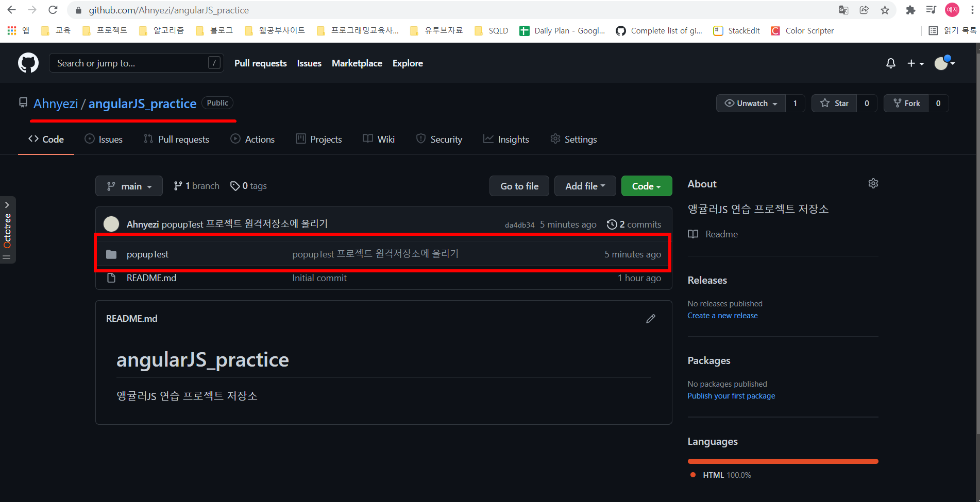980x502 pixels.
Task: Star the repository
Action: pyautogui.click(x=834, y=103)
